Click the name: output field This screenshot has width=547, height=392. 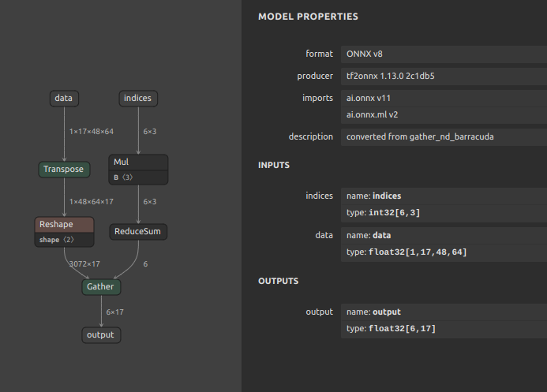(x=444, y=312)
